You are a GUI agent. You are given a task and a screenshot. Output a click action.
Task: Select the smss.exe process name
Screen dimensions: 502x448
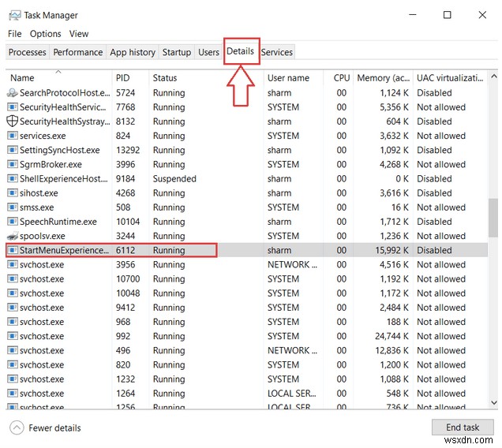(x=36, y=207)
